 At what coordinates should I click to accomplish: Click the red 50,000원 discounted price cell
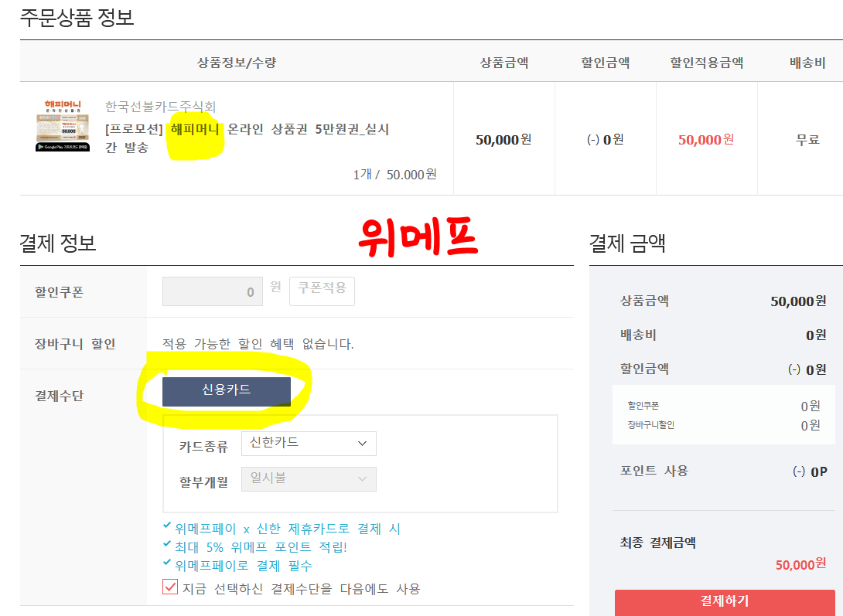click(x=706, y=140)
